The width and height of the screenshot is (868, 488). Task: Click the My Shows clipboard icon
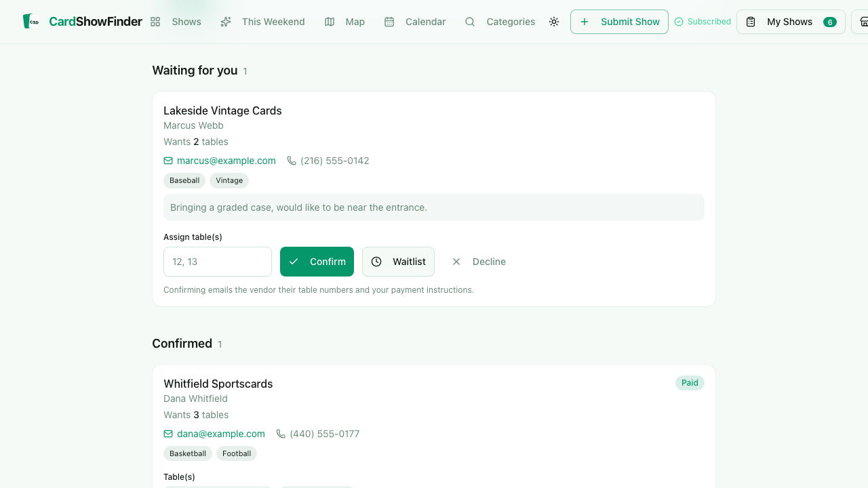pyautogui.click(x=751, y=22)
